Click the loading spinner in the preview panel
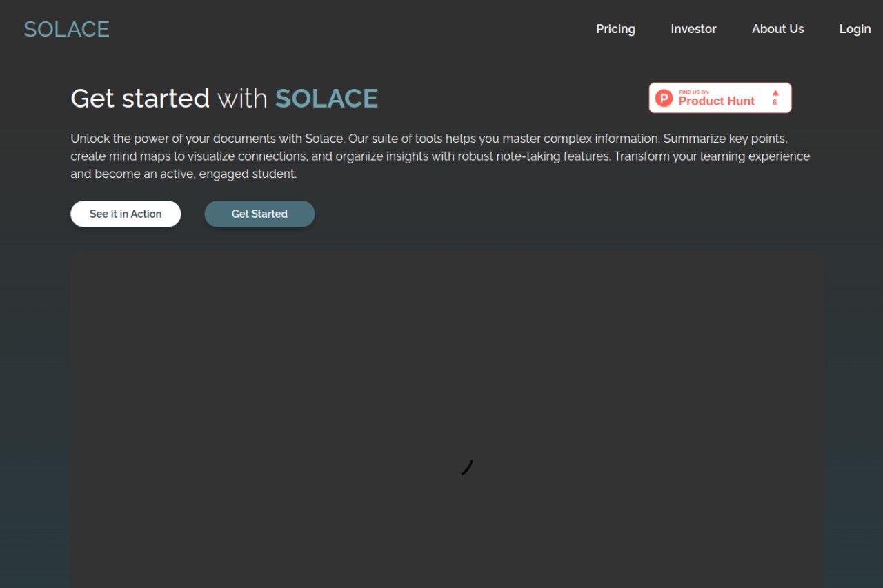This screenshot has width=883, height=588. (467, 467)
